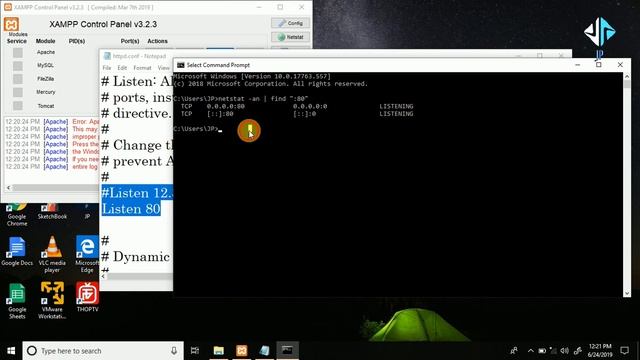Click XAMPP log scrollbar left arrow

(9, 188)
